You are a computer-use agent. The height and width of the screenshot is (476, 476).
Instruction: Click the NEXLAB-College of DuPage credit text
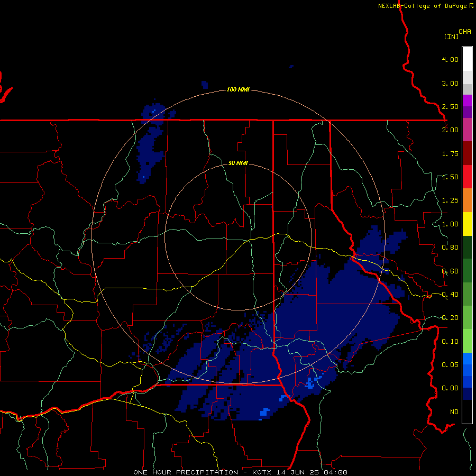point(425,6)
